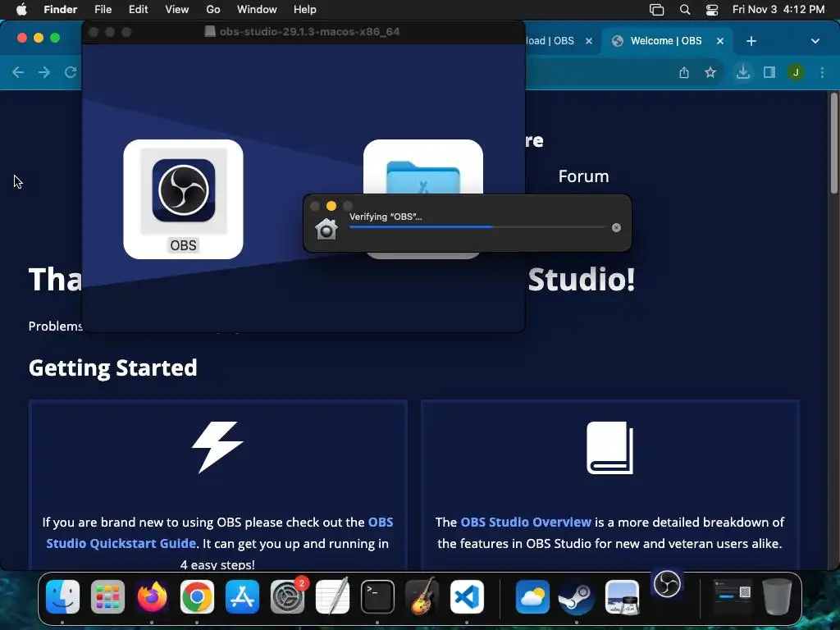Open the Finder menu
The height and width of the screenshot is (630, 840).
pyautogui.click(x=61, y=10)
